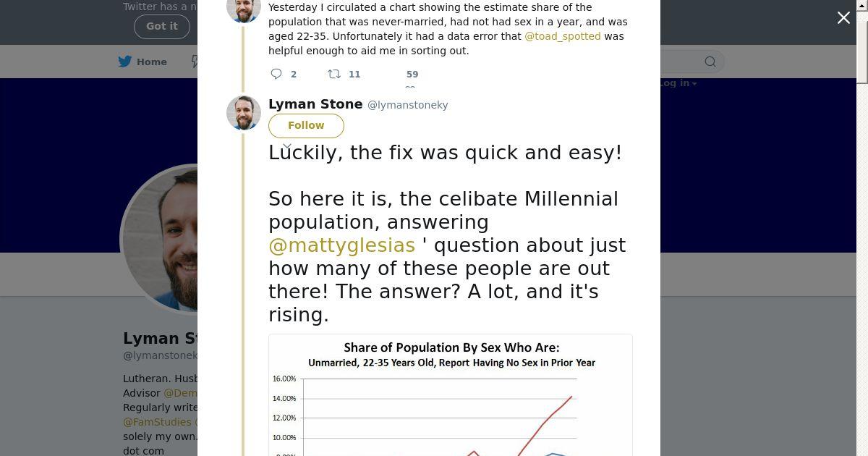Click the Lyman Stone name in tweet header
Screen dimensions: 868x456
pos(315,104)
